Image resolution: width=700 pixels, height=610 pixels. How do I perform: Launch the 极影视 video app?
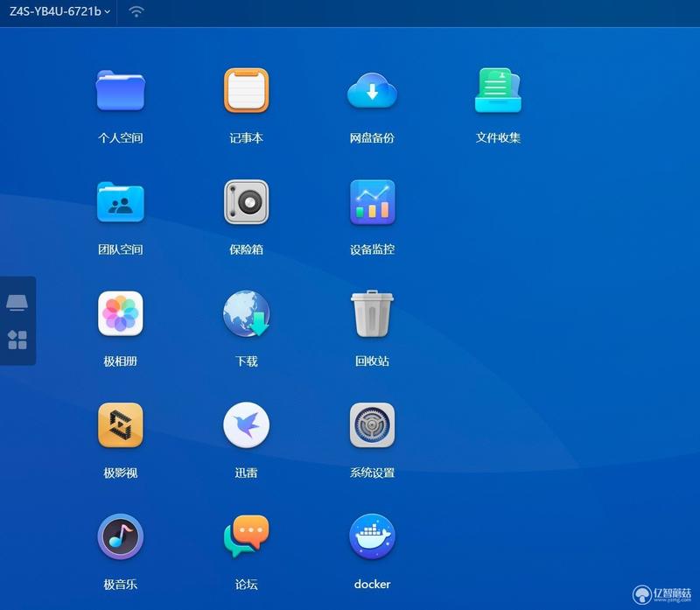(x=121, y=425)
